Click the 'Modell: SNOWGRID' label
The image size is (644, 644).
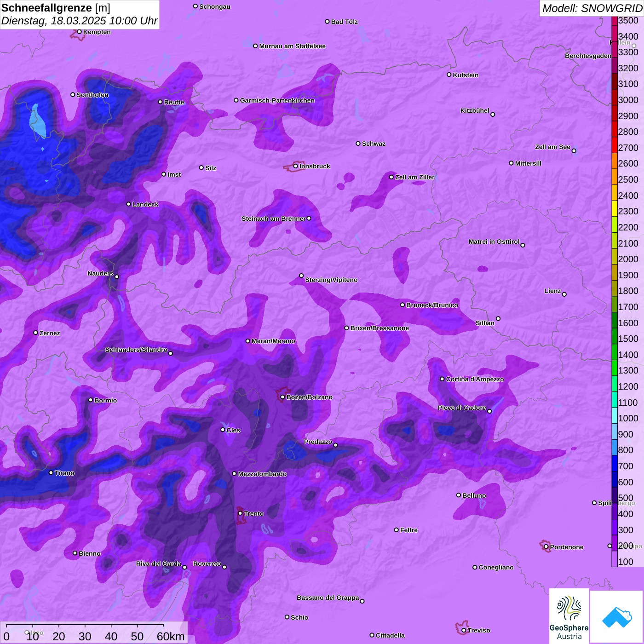click(x=592, y=8)
